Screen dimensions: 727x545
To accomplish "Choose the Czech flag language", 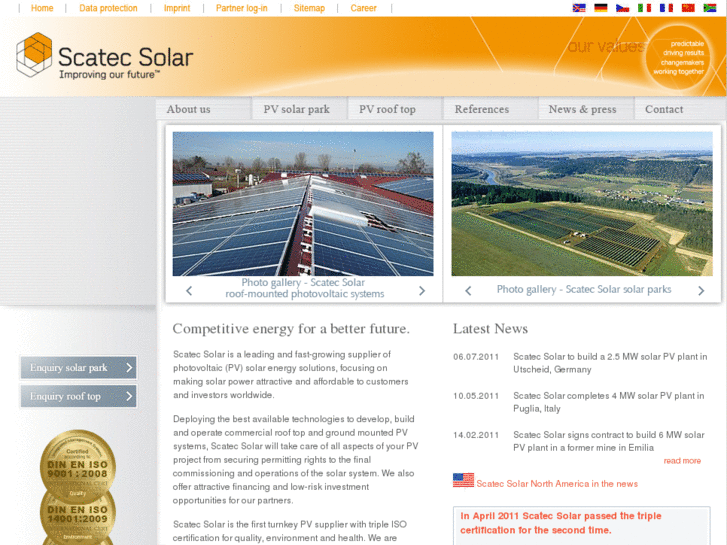I will (623, 8).
